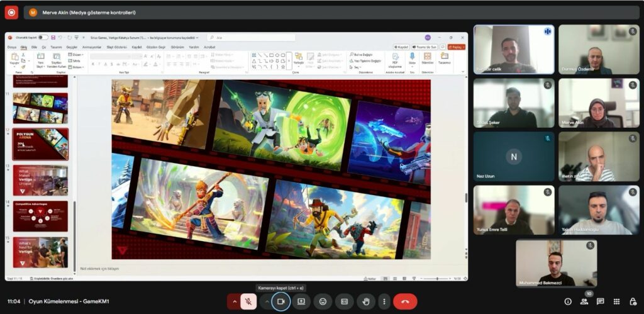Open the emoji reactions panel
Viewport: 644px width, 314px height.
(x=323, y=301)
